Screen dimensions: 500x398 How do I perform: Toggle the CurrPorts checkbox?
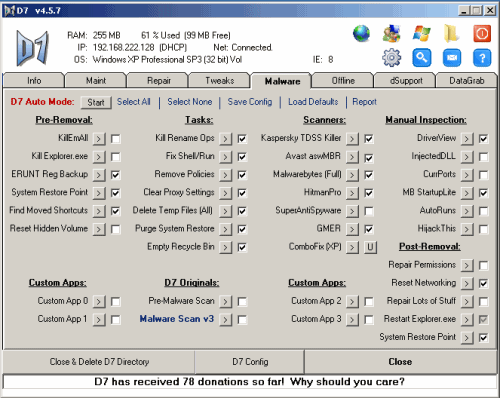click(483, 175)
